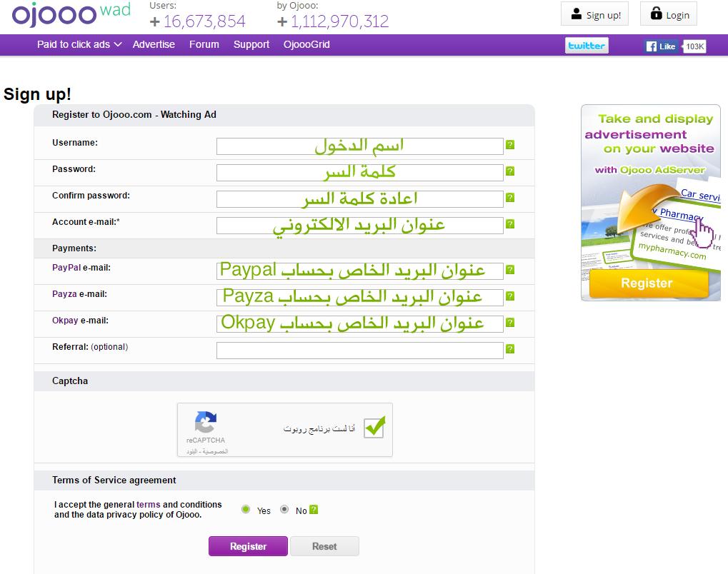
Task: Click the Sign up! button at top
Action: pos(594,14)
